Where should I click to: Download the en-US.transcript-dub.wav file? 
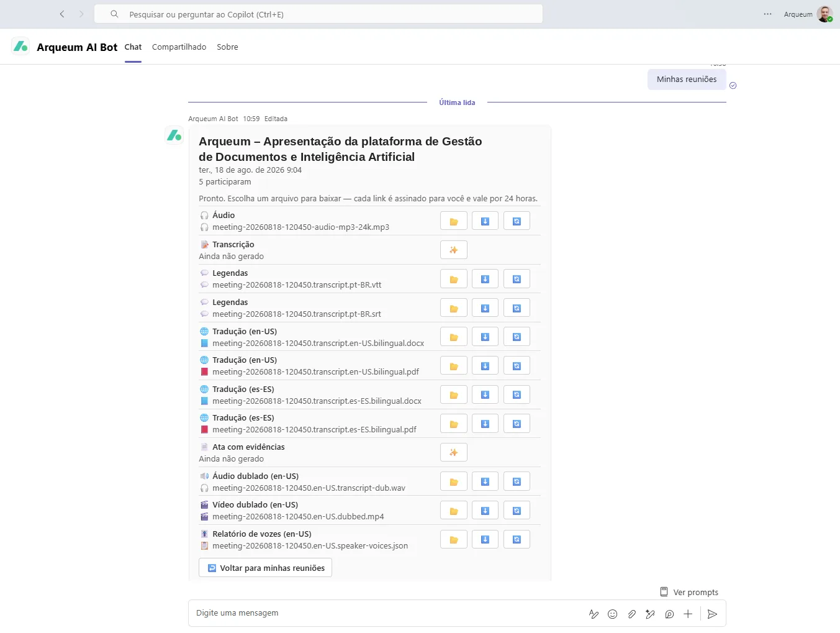[x=485, y=481]
